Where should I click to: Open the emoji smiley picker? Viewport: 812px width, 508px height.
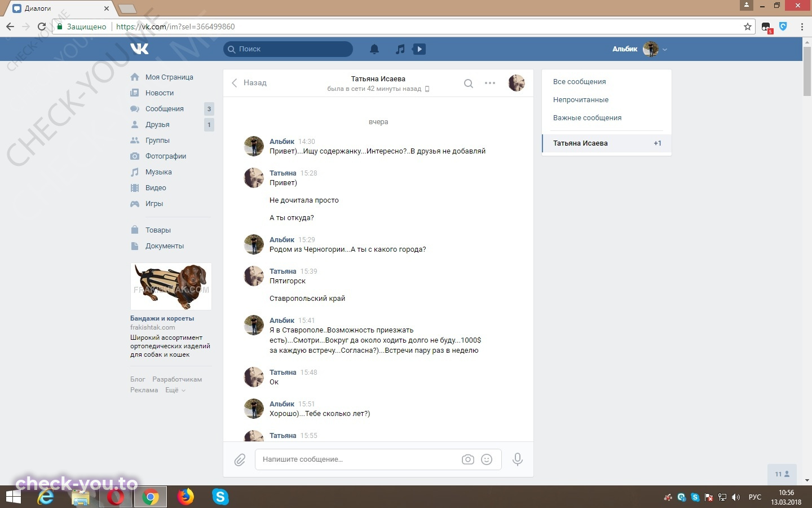[x=487, y=459]
